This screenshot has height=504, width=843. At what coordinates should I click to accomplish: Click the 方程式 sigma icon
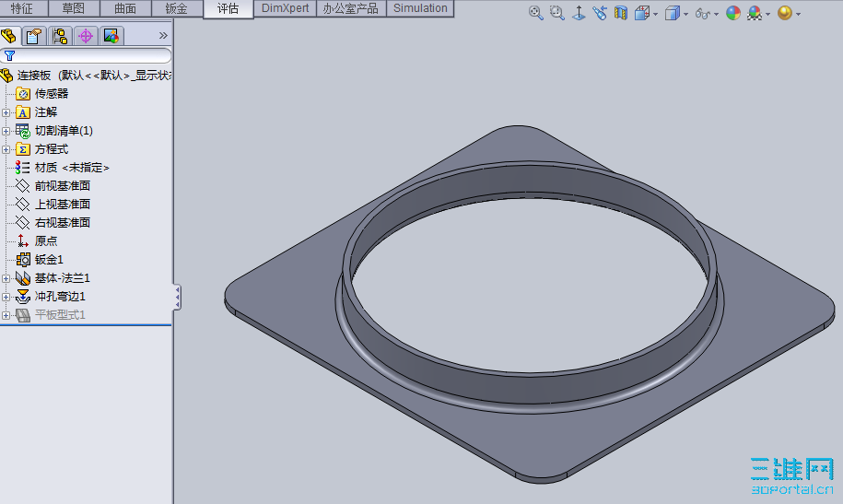pos(23,149)
